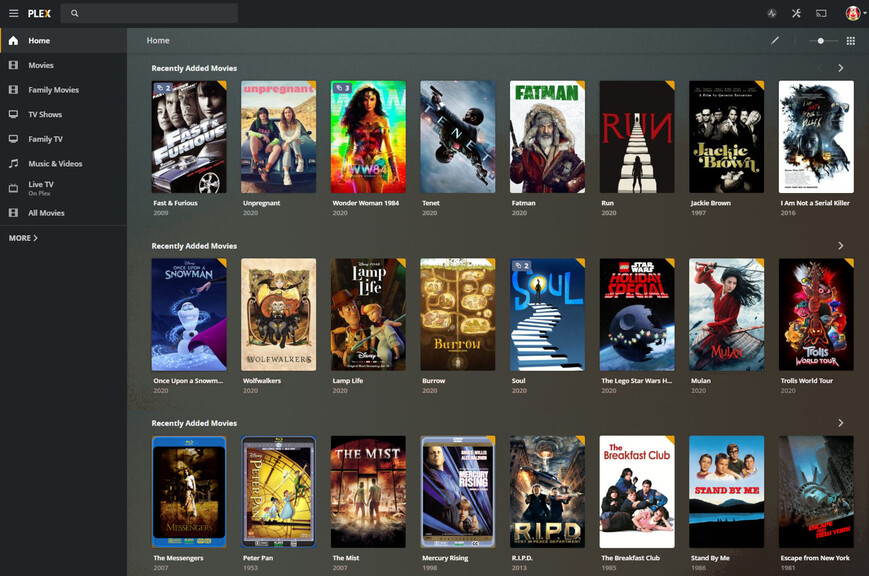Open Settings wrench and screwdriver icon

point(796,13)
